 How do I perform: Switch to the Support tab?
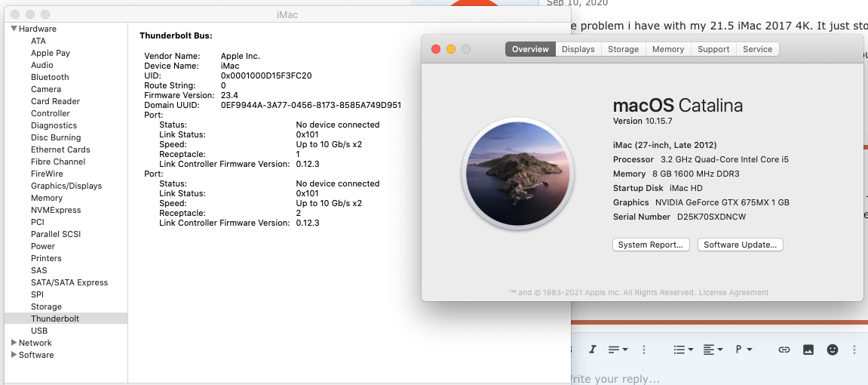pyautogui.click(x=713, y=49)
